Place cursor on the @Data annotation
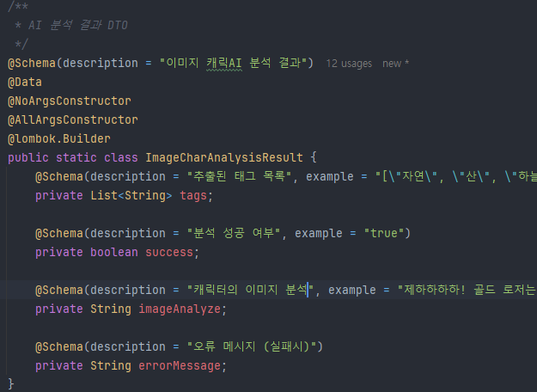 [x=25, y=83]
